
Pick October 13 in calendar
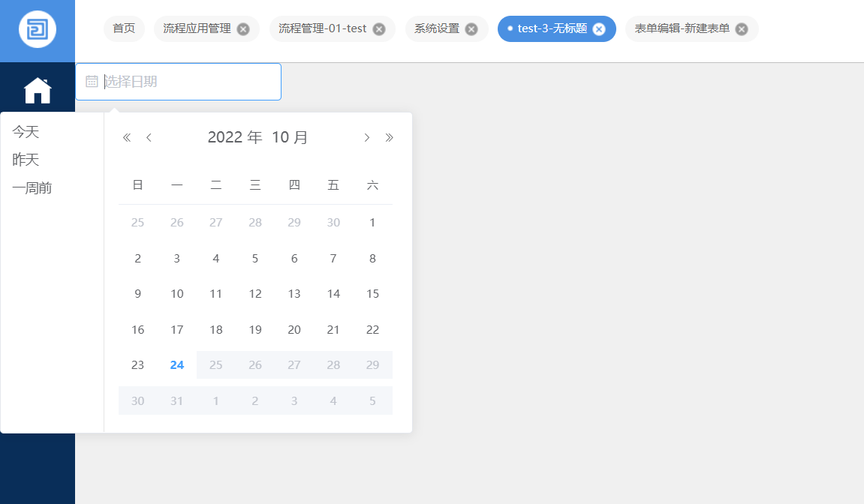(x=294, y=294)
